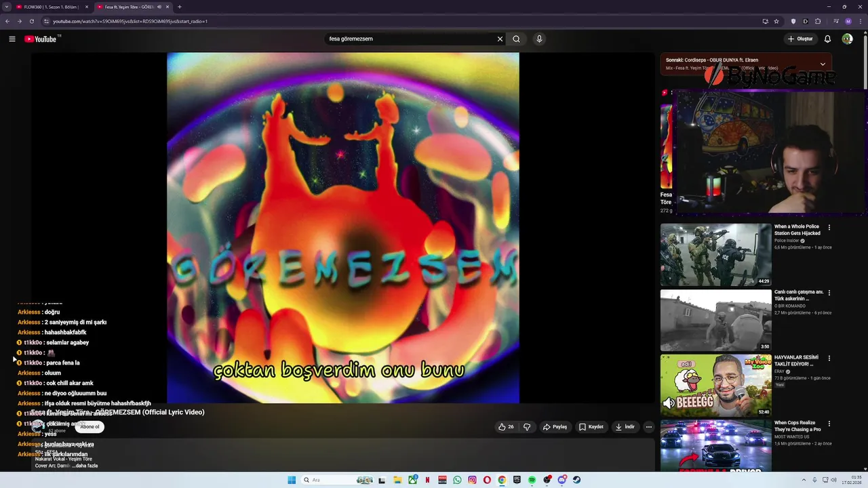Click the Windows taskbar search box
This screenshot has width=868, height=488.
(x=336, y=480)
